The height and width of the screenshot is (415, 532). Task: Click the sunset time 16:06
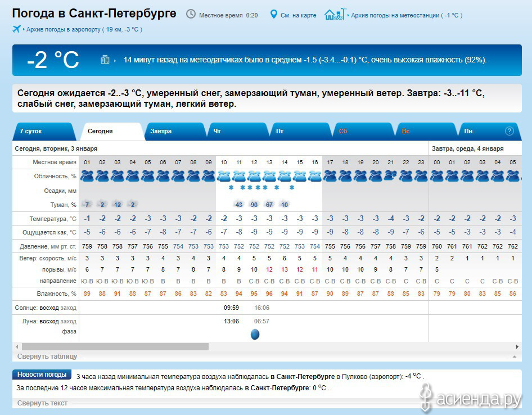tap(262, 308)
